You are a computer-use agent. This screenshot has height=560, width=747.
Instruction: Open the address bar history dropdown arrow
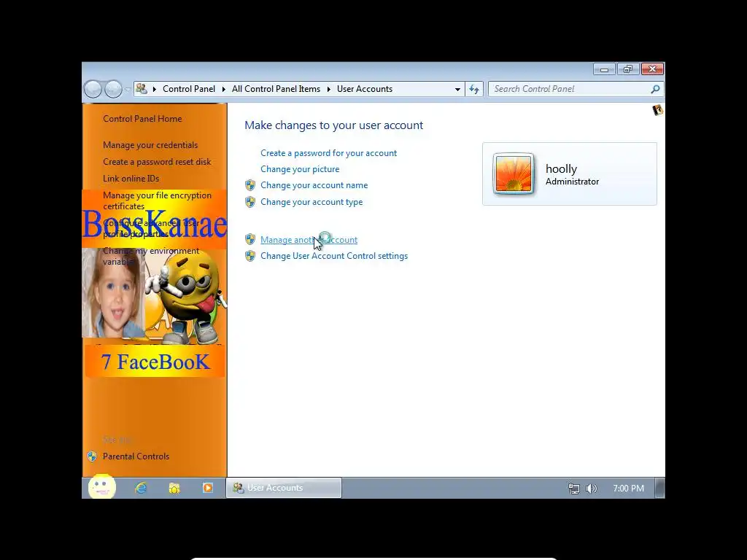pos(457,89)
